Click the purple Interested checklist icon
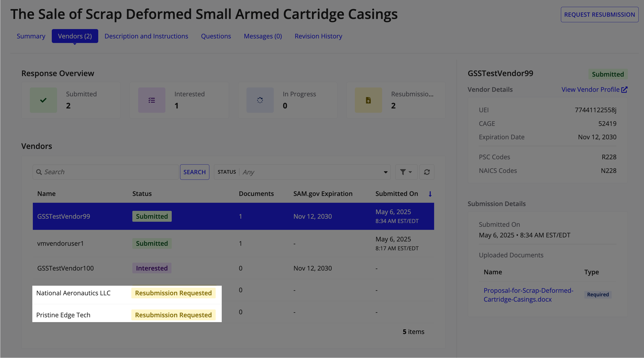The height and width of the screenshot is (358, 644). [x=152, y=100]
